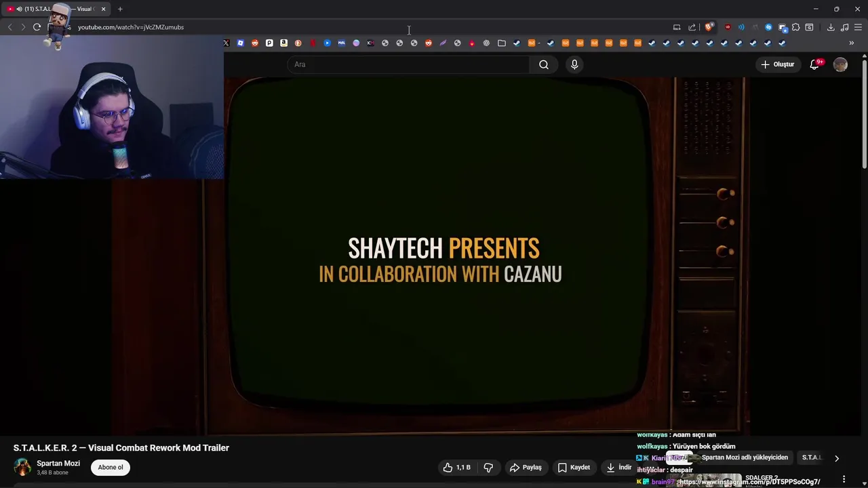Download the video with İndir

click(x=619, y=468)
